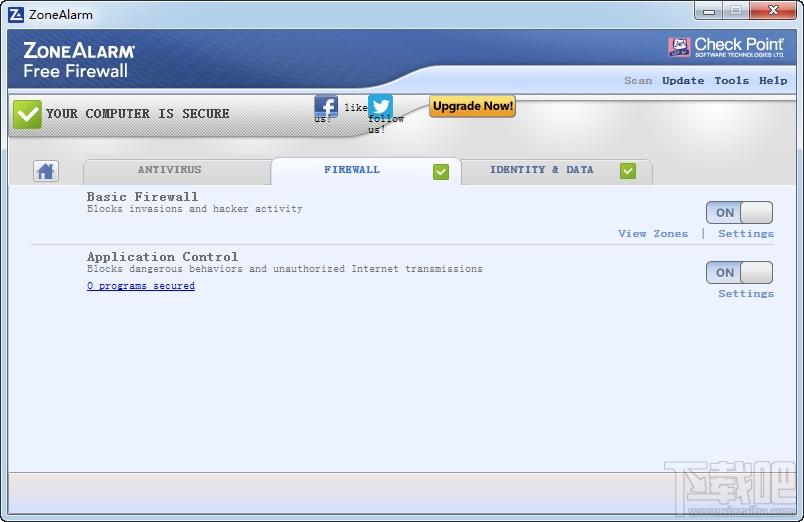
Task: Turn off the Application Control switch
Action: [x=739, y=272]
